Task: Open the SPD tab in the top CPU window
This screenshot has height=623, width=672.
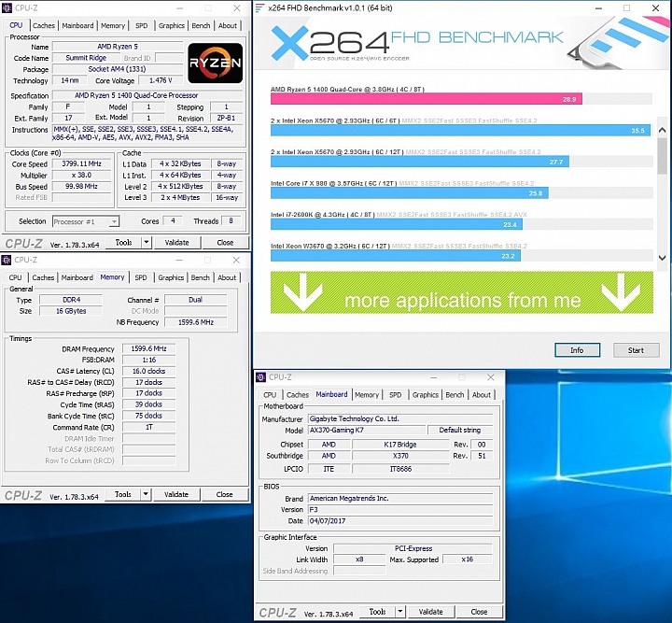Action: click(x=142, y=26)
